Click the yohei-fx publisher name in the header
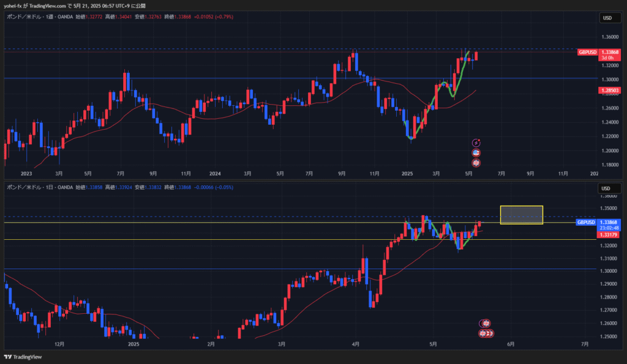The height and width of the screenshot is (364, 627). pyautogui.click(x=13, y=6)
